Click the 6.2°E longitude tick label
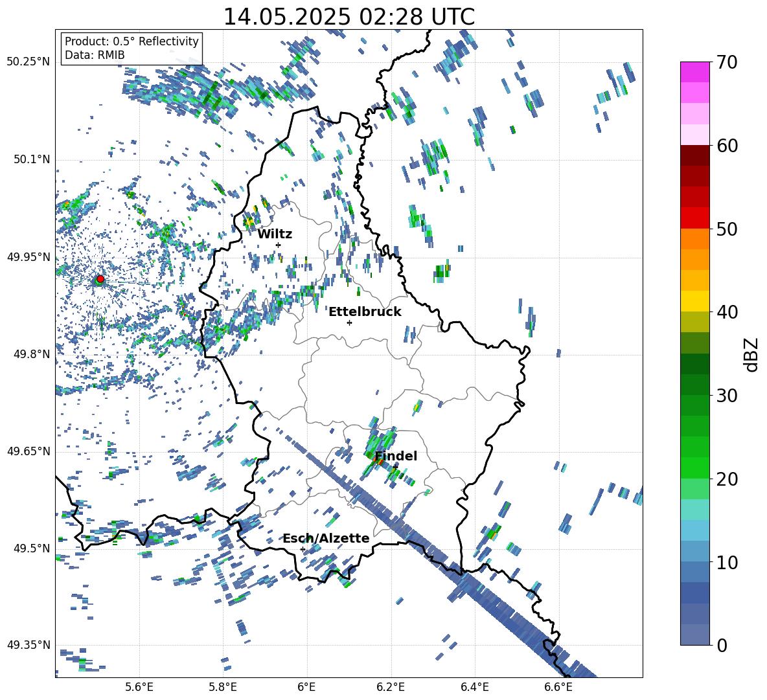Image resolution: width=767 pixels, height=700 pixels. [391, 687]
